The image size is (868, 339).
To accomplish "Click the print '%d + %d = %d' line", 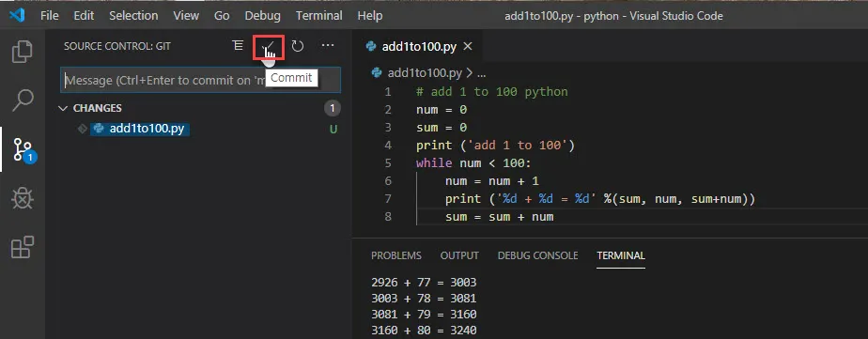I will (600, 199).
